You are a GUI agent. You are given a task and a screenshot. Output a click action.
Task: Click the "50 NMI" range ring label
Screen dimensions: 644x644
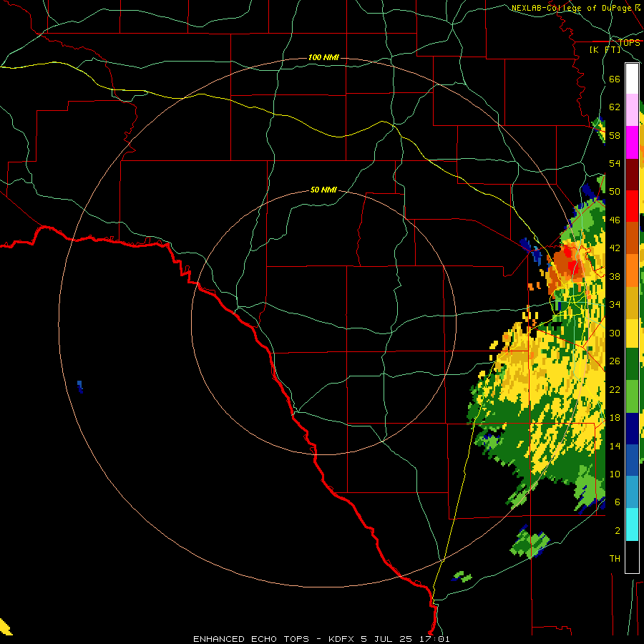click(x=323, y=190)
